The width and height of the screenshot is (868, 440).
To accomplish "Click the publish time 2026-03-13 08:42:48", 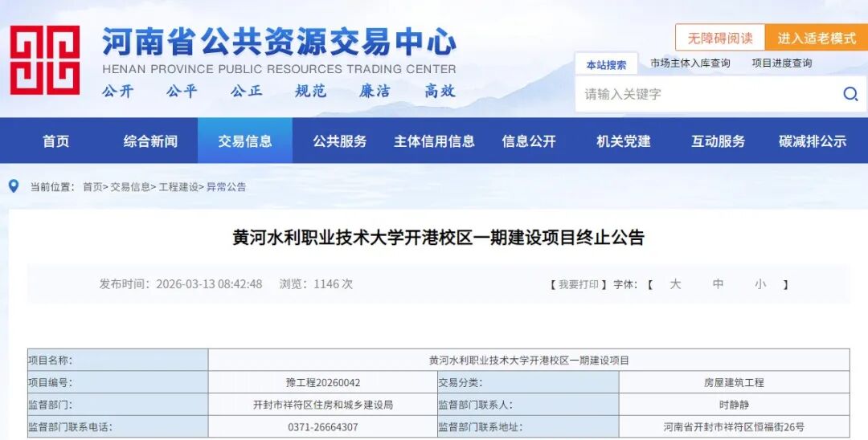I will click(x=209, y=284).
